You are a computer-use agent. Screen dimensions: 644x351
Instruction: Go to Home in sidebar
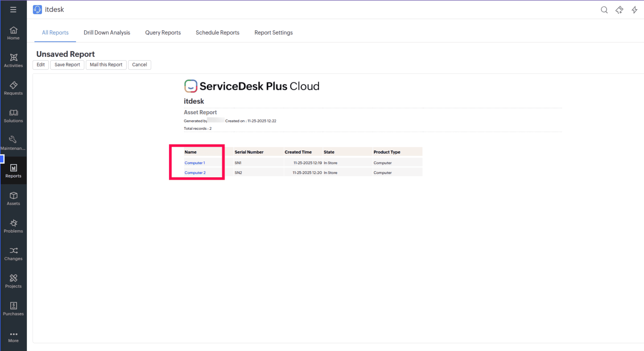tap(13, 33)
